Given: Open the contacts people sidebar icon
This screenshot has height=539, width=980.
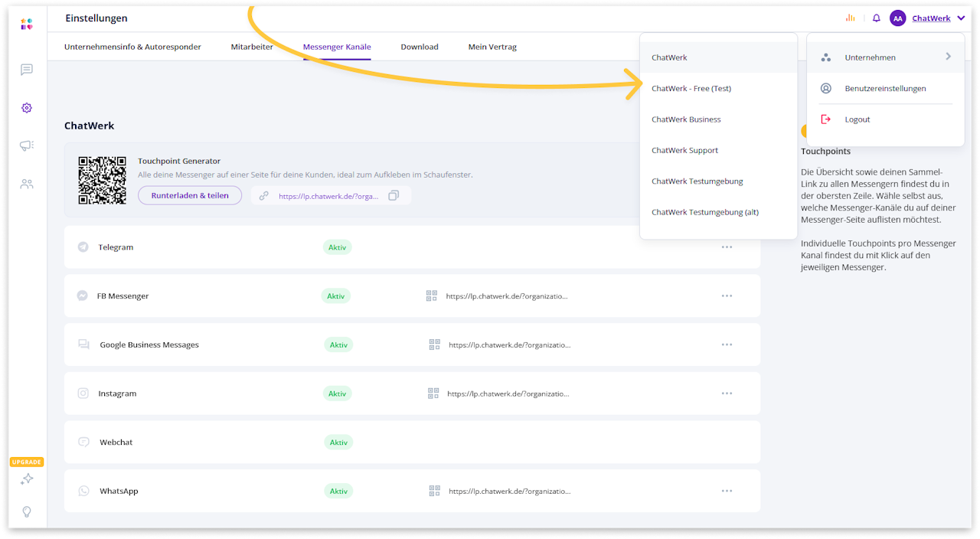Looking at the screenshot, I should click(27, 184).
